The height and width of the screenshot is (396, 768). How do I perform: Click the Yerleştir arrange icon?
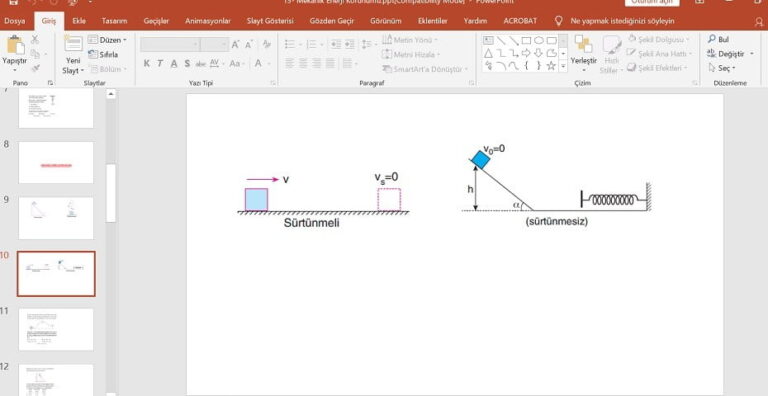[583, 44]
